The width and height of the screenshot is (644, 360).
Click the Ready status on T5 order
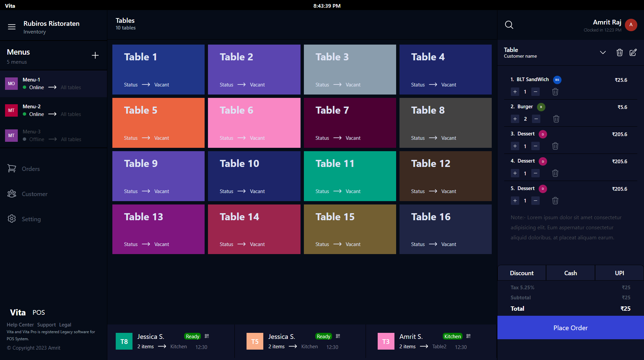[323, 336]
